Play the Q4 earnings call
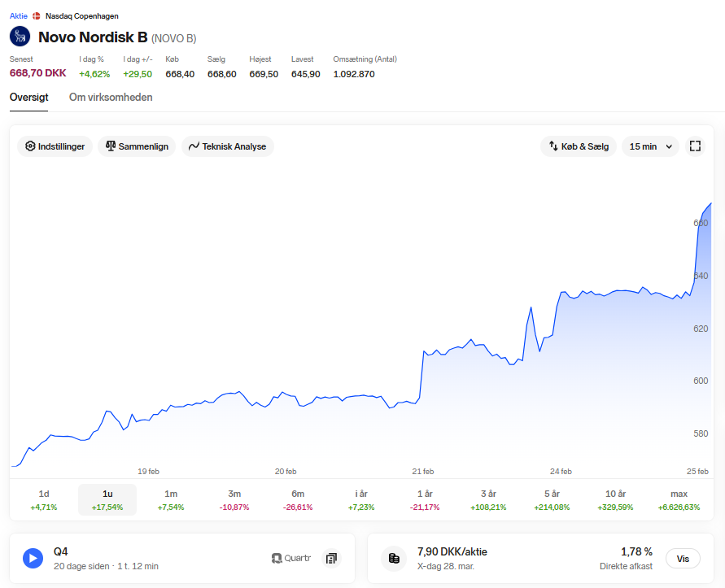 click(x=33, y=559)
